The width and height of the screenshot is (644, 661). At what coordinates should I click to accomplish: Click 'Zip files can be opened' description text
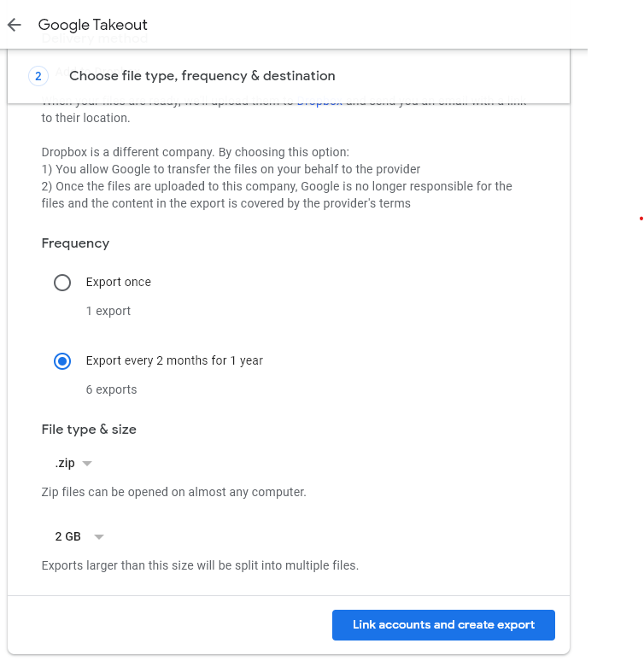point(173,492)
